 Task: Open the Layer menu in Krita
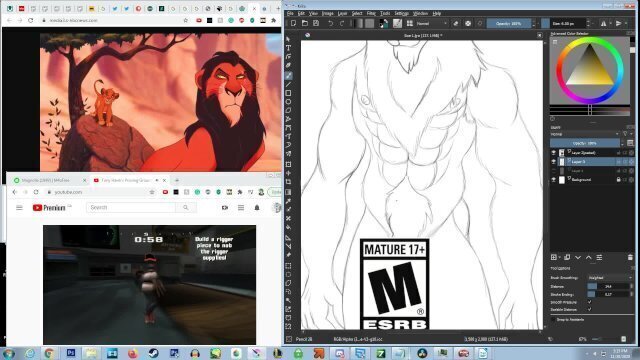[342, 13]
